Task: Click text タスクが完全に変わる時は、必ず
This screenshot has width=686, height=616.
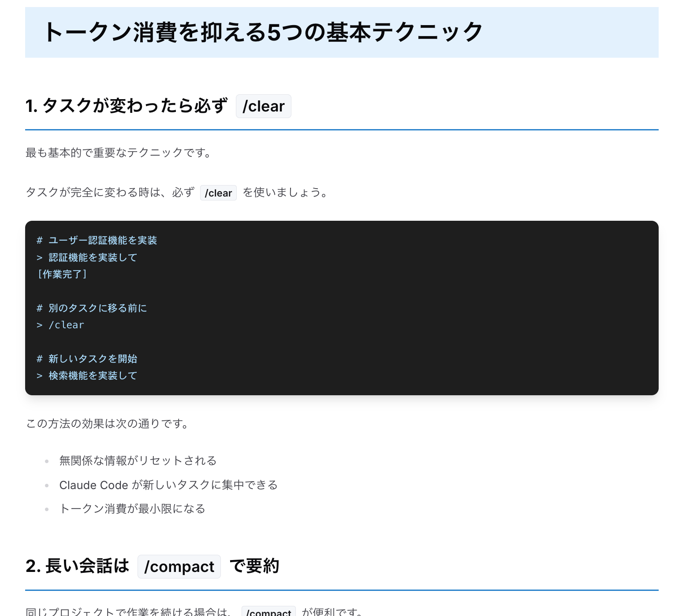Action: [x=110, y=193]
